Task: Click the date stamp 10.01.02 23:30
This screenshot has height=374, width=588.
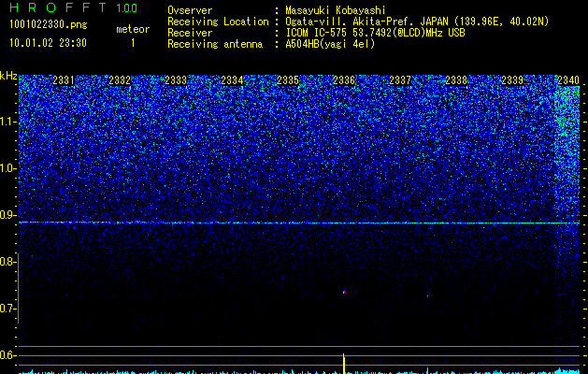Action: (x=48, y=43)
